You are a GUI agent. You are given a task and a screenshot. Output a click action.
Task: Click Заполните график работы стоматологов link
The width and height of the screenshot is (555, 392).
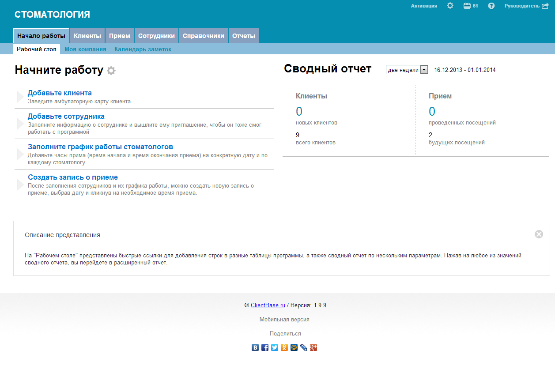pyautogui.click(x=100, y=147)
